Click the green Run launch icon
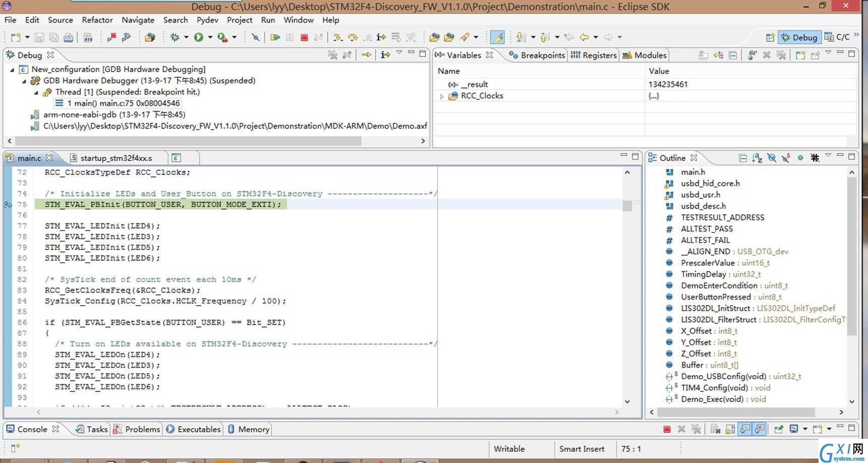This screenshot has width=868, height=463. click(199, 37)
